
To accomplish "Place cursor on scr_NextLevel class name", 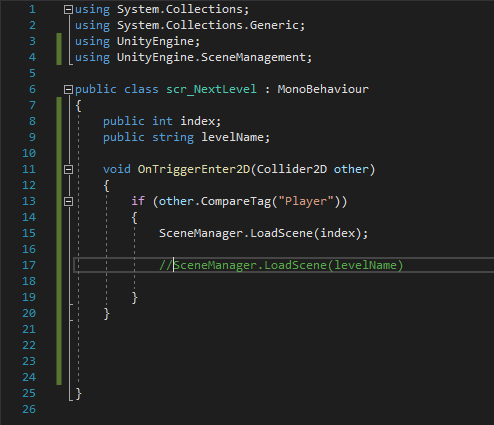I will coord(211,89).
